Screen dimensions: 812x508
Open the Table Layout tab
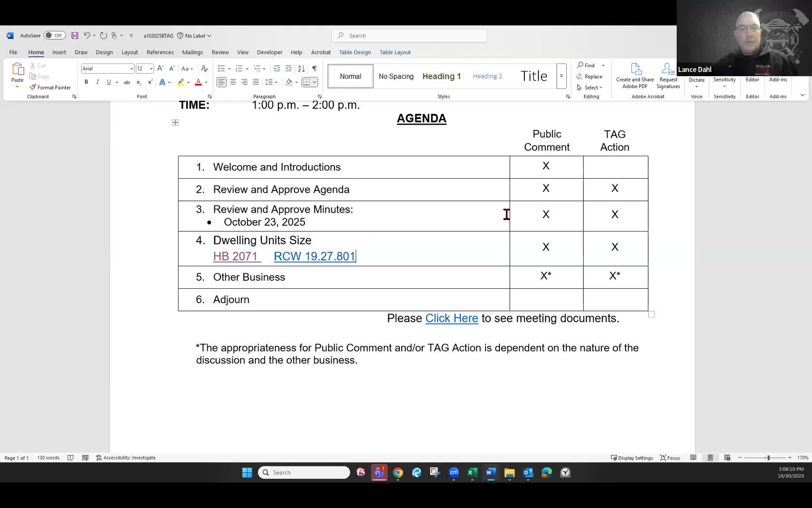coord(395,52)
